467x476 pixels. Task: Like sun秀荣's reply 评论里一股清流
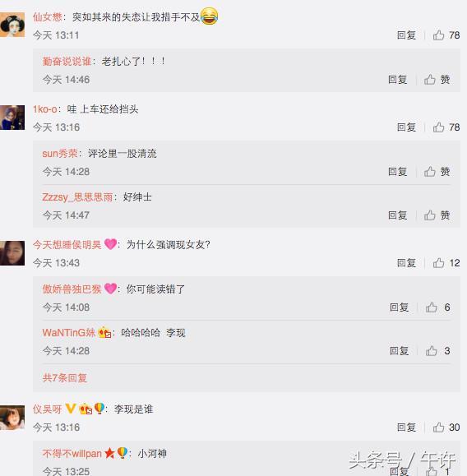[437, 172]
